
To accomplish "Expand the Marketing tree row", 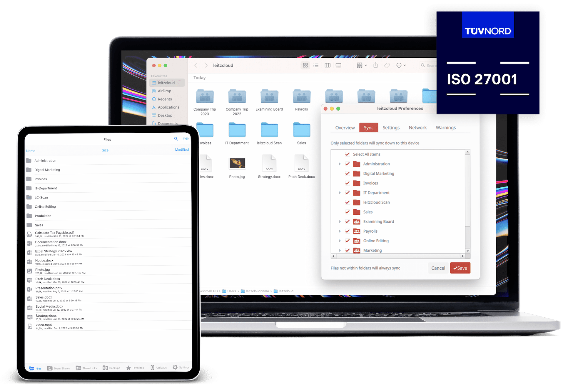I will [x=340, y=250].
